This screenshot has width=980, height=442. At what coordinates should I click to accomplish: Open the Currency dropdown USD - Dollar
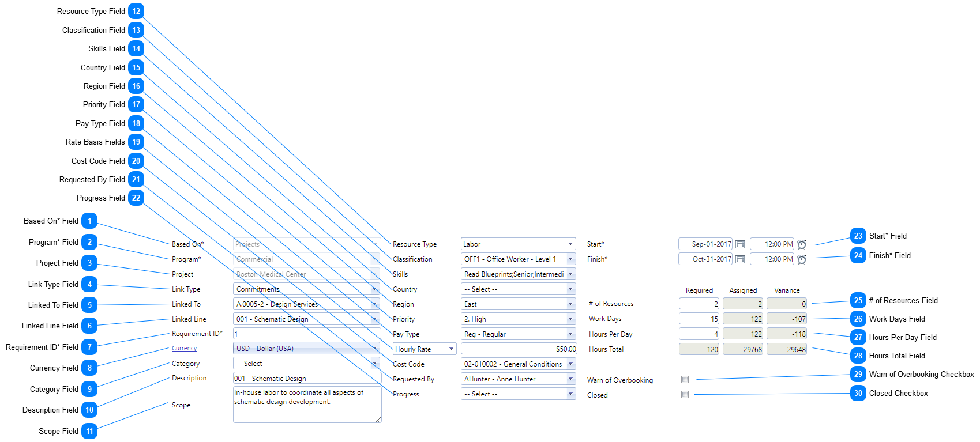(306, 348)
